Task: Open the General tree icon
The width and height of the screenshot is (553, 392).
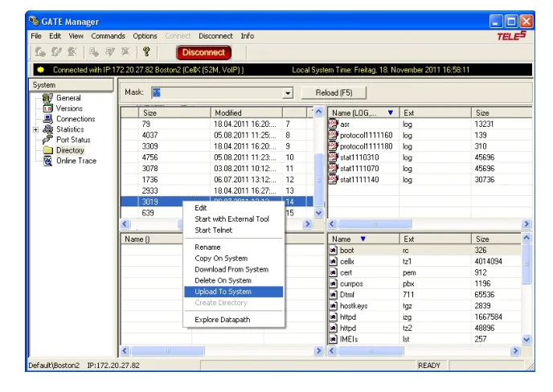Action: 47,98
